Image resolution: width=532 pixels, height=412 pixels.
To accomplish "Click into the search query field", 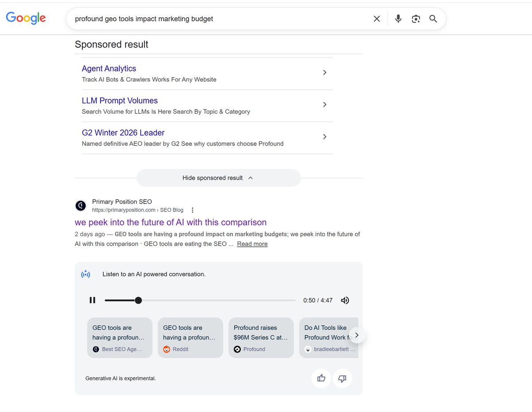I will coord(219,19).
